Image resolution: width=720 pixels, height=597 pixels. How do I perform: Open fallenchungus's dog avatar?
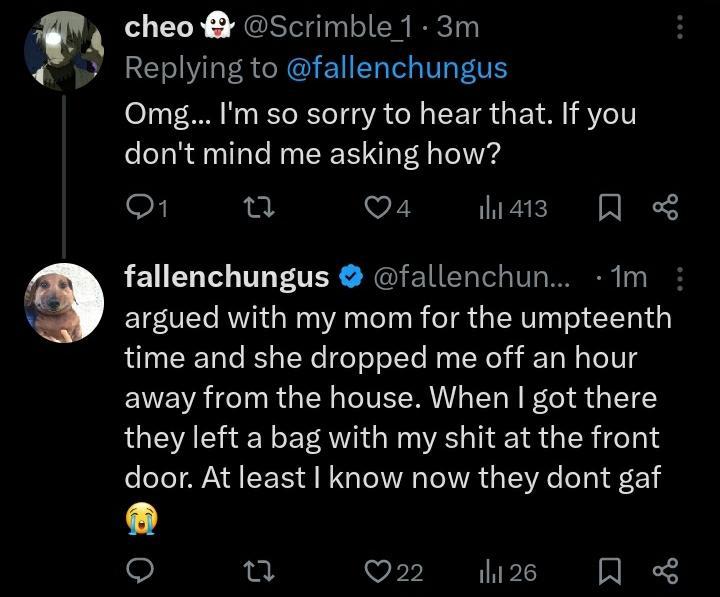[63, 301]
